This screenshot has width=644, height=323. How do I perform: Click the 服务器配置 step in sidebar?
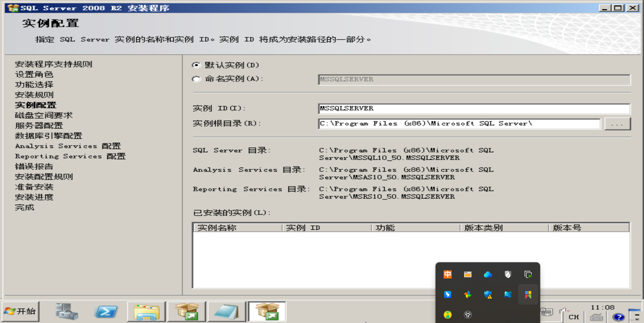pyautogui.click(x=39, y=126)
